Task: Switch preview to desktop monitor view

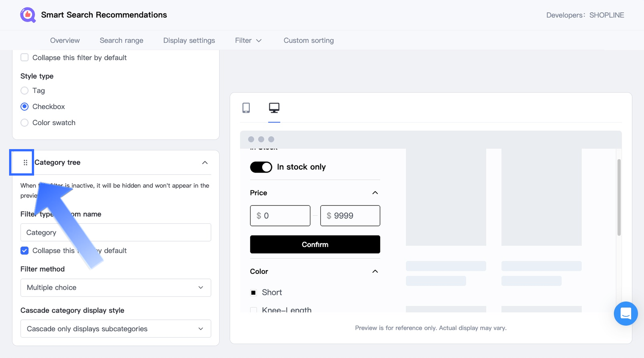Action: [x=274, y=108]
